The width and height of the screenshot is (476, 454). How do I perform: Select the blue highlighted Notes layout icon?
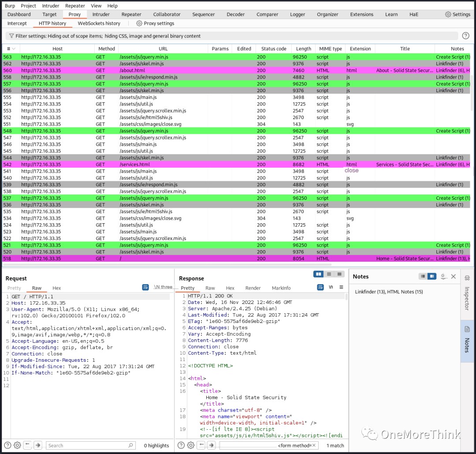pos(431,276)
